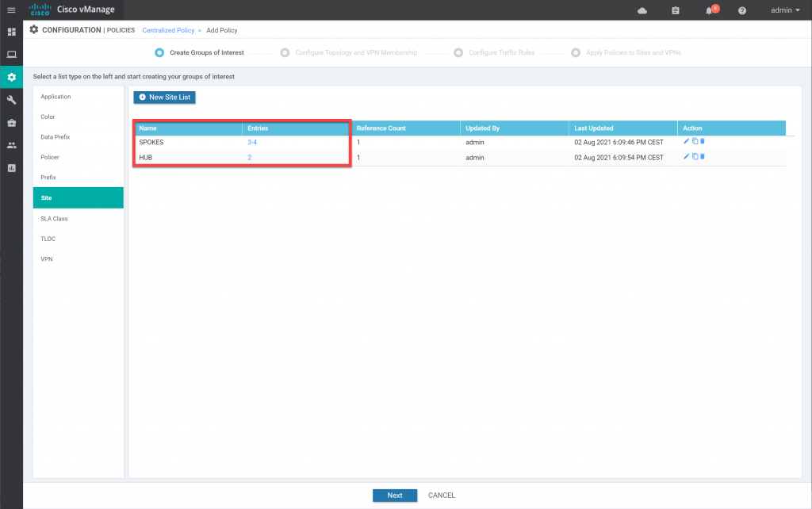812x509 pixels.
Task: Open the hamburger navigation menu
Action: click(11, 10)
